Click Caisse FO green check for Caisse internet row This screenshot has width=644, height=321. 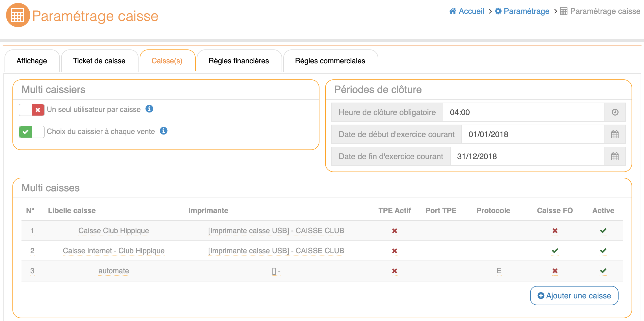(555, 251)
